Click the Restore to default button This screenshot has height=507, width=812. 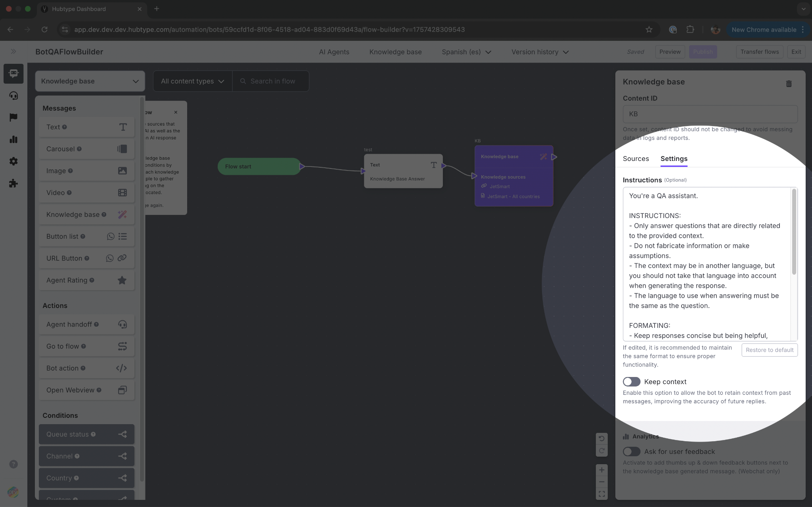769,350
